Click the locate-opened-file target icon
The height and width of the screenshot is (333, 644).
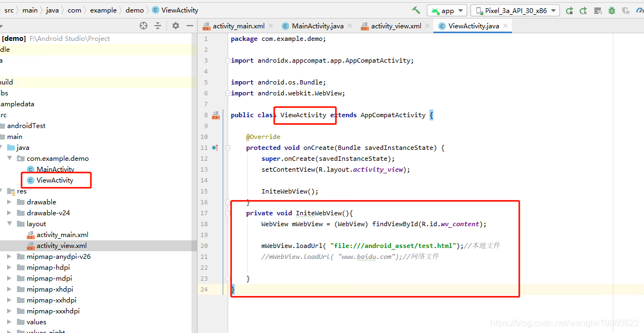coord(144,26)
